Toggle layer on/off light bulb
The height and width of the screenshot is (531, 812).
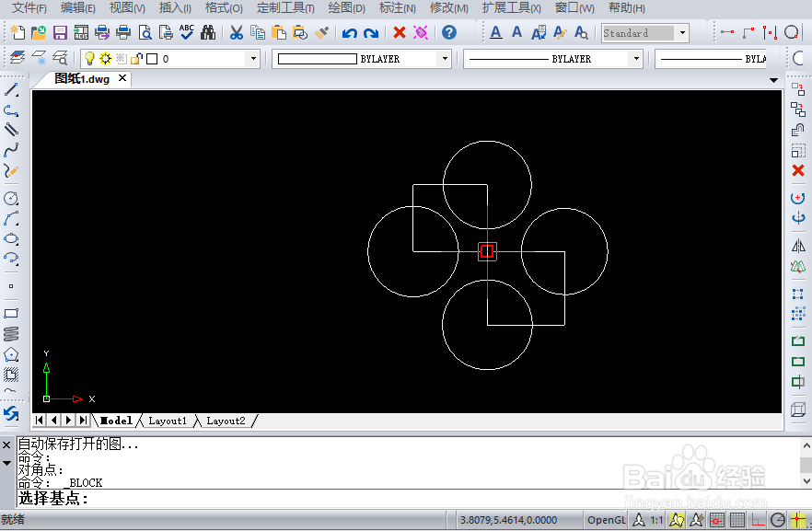[89, 59]
